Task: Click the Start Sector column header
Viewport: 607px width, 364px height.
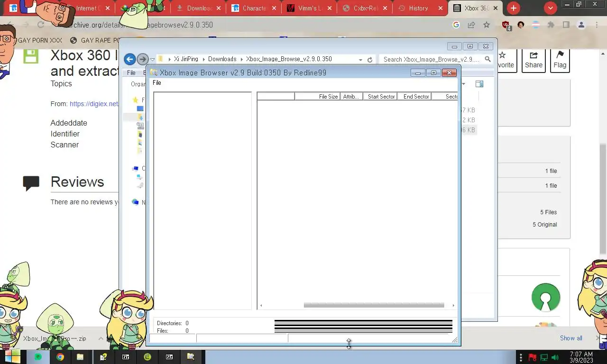Action: (380, 97)
